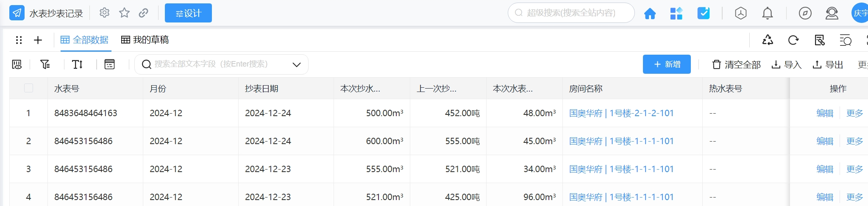Screen dimensions: 868x206
Task: Star the 水表抄表记录 page as favorite
Action: click(x=124, y=13)
